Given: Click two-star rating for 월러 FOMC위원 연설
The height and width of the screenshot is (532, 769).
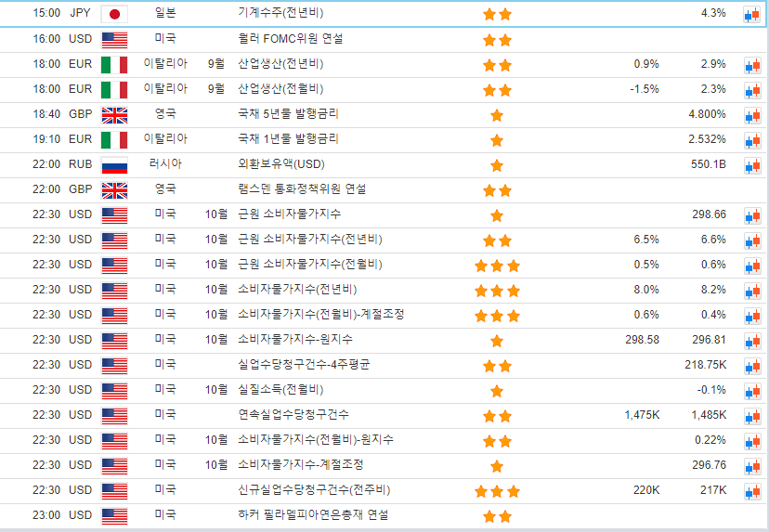Looking at the screenshot, I should (497, 40).
